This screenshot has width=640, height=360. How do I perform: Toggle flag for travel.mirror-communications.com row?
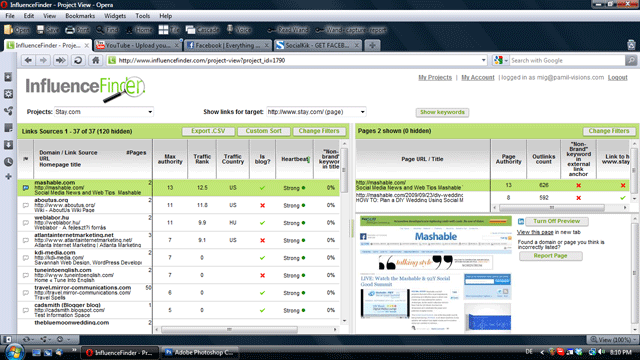26,293
